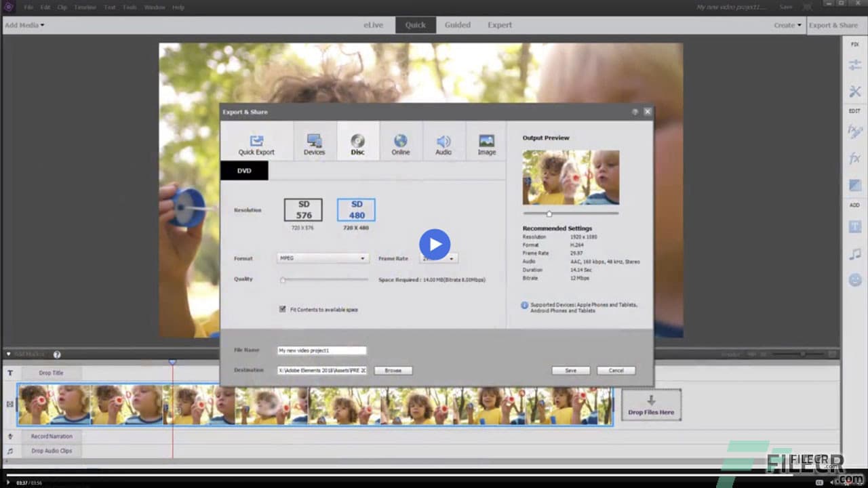Viewport: 868px width, 488px height.
Task: Switch to the Disc export option
Action: 357,142
